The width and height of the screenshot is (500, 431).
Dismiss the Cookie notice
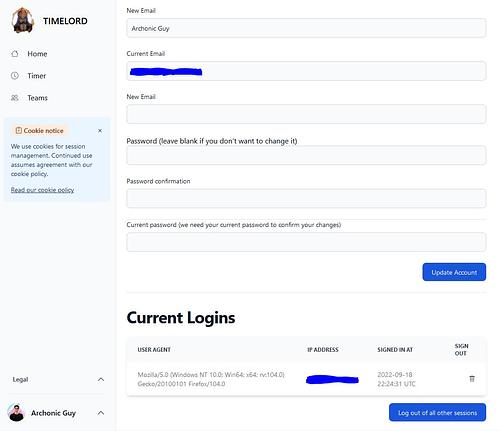point(100,131)
